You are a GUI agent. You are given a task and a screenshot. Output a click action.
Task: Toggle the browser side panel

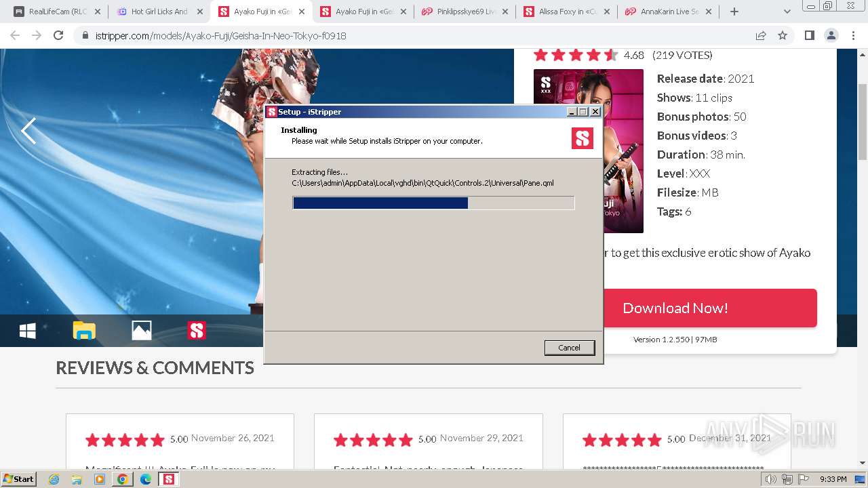click(809, 35)
